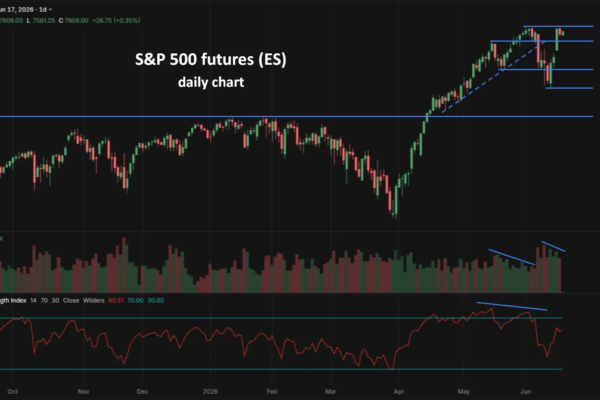Image resolution: width=600 pixels, height=400 pixels.
Task: Click the red RSI value 60.51
Action: pos(116,300)
